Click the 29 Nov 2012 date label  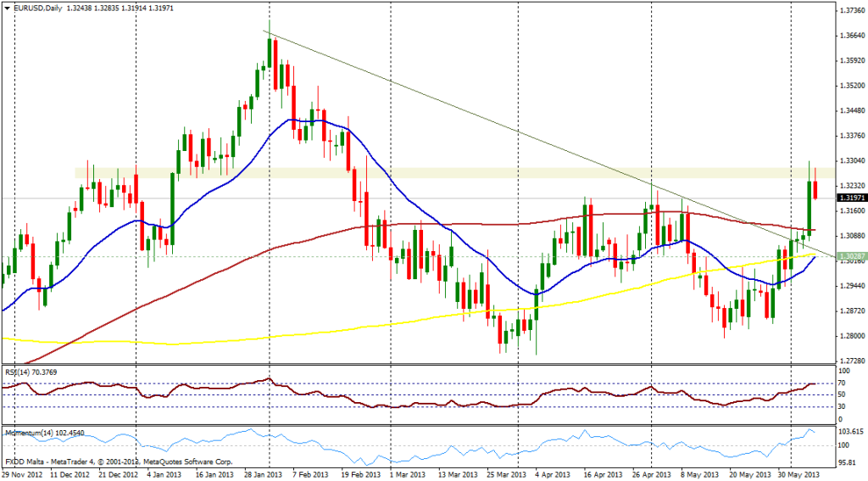click(x=24, y=474)
